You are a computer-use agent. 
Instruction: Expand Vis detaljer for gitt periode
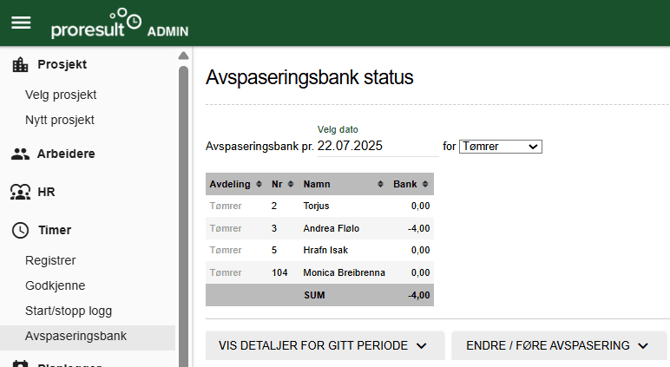[324, 346]
